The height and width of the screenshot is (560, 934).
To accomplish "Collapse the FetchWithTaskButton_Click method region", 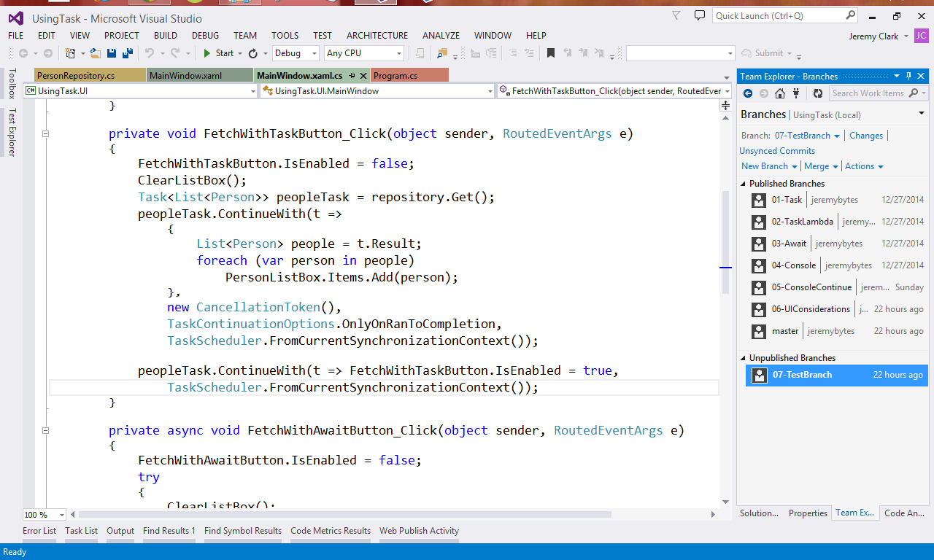I will coord(45,133).
